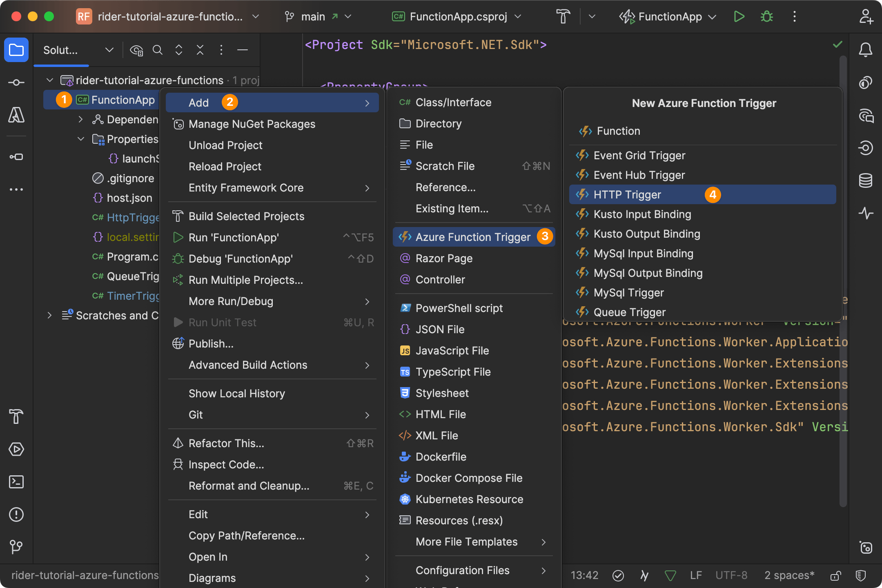
Task: Open the Database tool window
Action: pyautogui.click(x=866, y=180)
